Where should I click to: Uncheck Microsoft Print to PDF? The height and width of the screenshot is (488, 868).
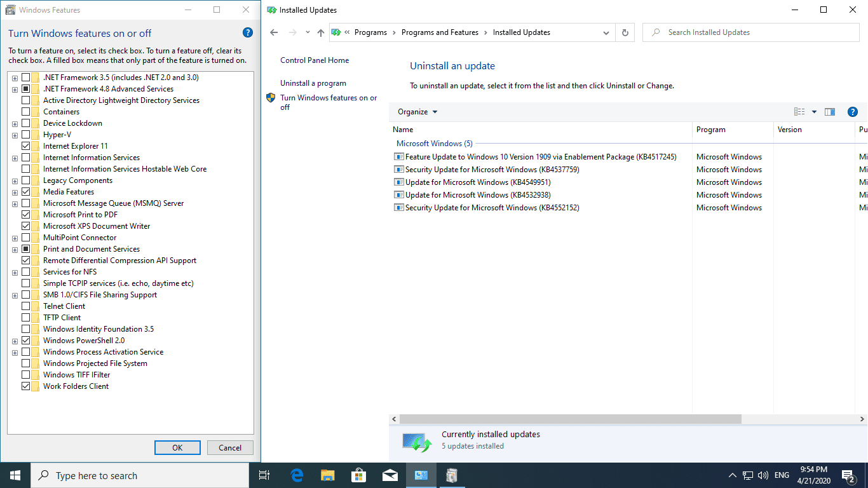pos(26,215)
